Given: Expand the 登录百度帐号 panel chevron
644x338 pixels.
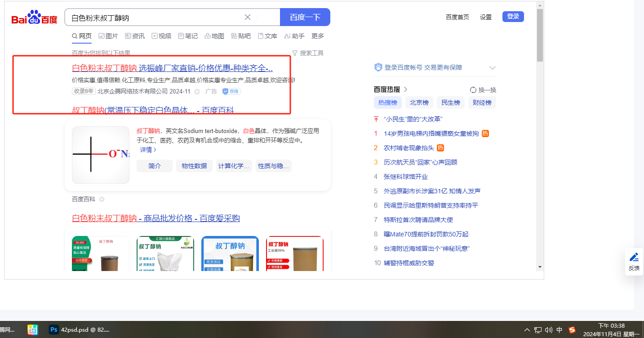Looking at the screenshot, I should (x=492, y=68).
